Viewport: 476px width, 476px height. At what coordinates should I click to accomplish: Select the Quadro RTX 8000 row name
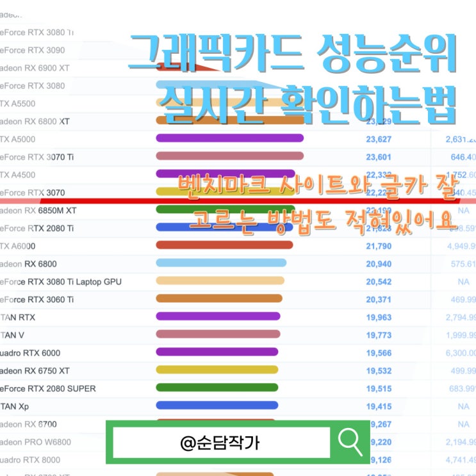pyautogui.click(x=30, y=460)
